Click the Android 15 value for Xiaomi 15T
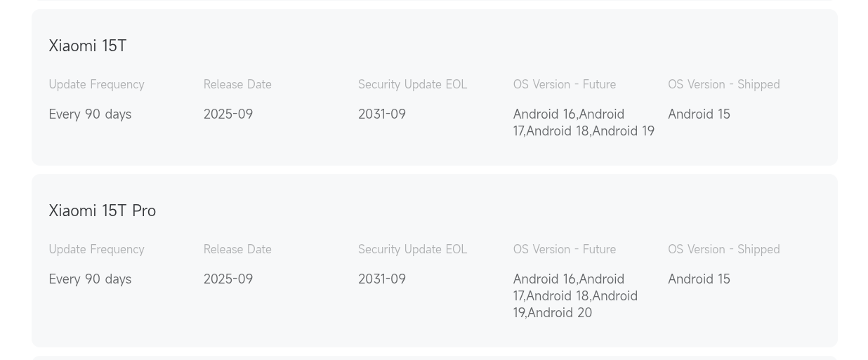The height and width of the screenshot is (360, 868). click(699, 114)
